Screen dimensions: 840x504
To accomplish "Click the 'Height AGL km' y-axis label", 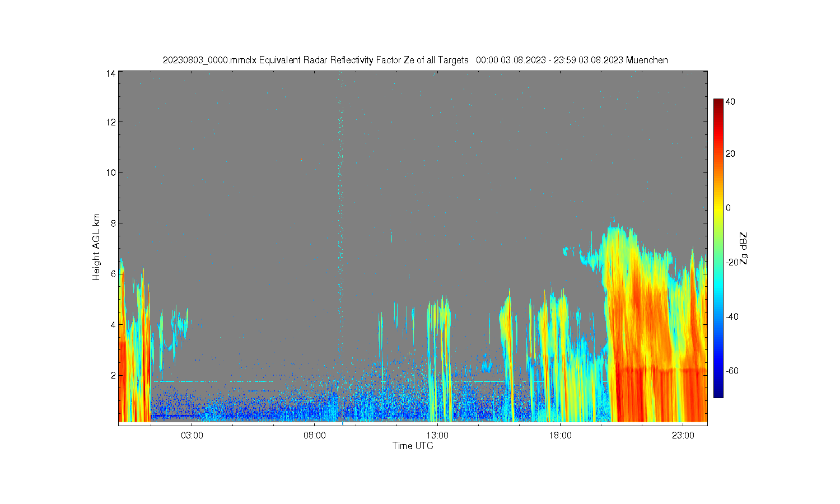I will (96, 247).
